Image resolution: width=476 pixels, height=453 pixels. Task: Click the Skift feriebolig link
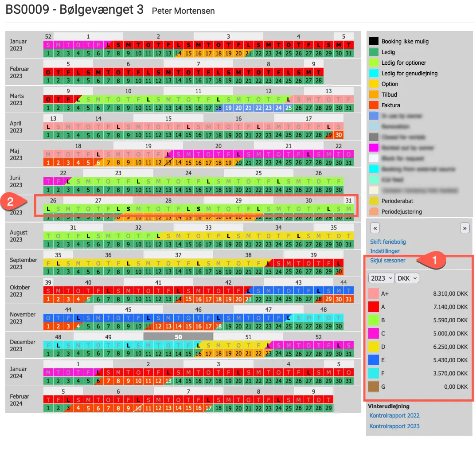(388, 242)
